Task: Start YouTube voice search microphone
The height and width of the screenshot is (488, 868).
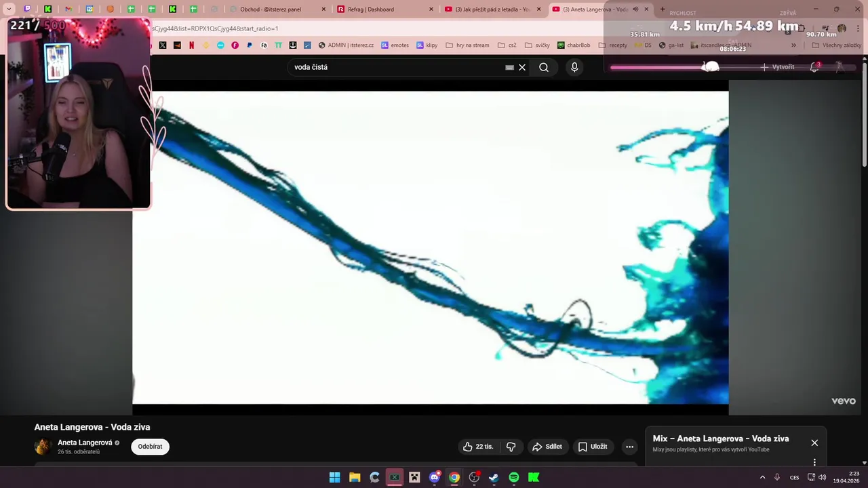Action: [574, 67]
